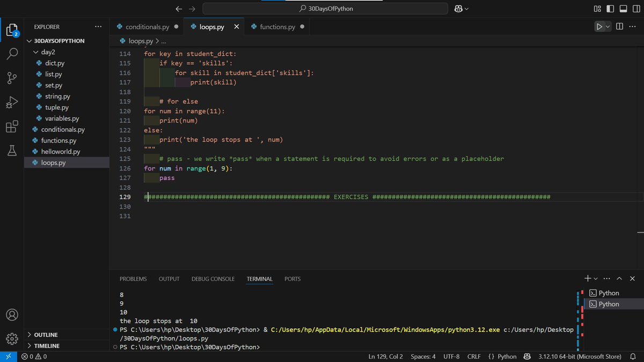Switch to DEBUG CONSOLE panel tab
Viewport: 644px width, 362px height.
tap(213, 279)
